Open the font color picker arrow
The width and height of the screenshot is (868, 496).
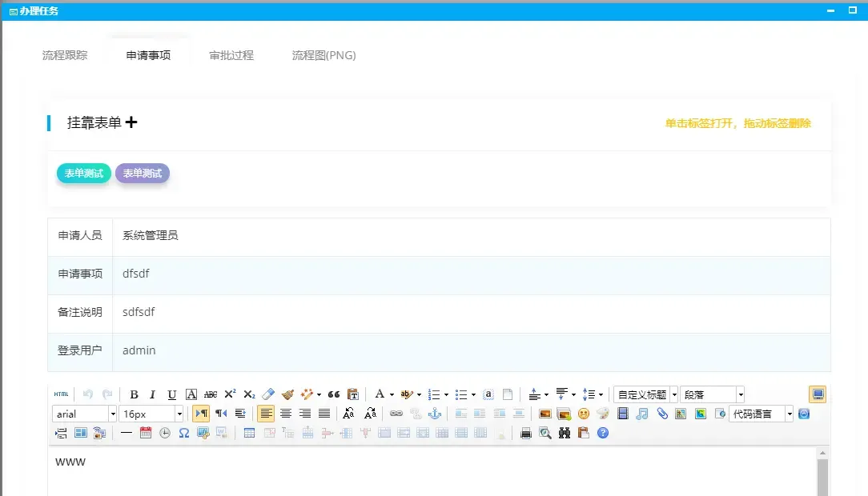coord(392,394)
